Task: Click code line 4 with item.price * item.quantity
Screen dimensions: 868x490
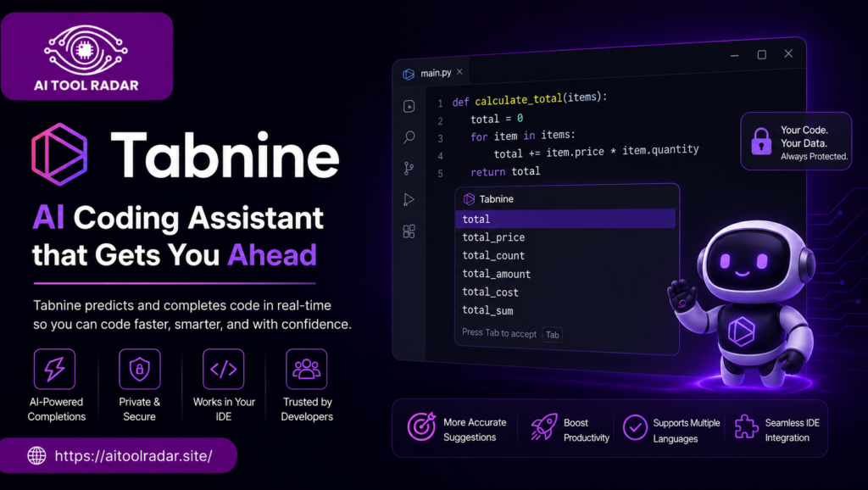Action: (x=596, y=152)
